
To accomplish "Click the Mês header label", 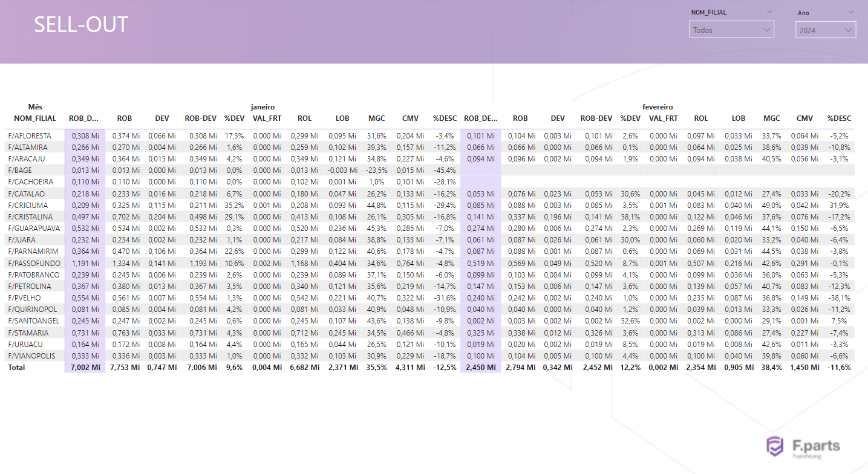I will [35, 107].
